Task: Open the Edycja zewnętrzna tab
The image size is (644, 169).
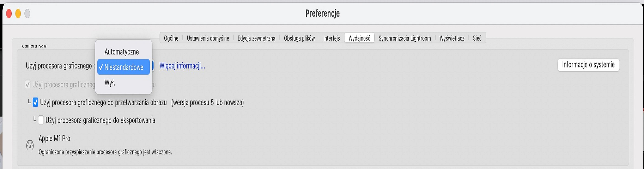Action: click(x=256, y=38)
